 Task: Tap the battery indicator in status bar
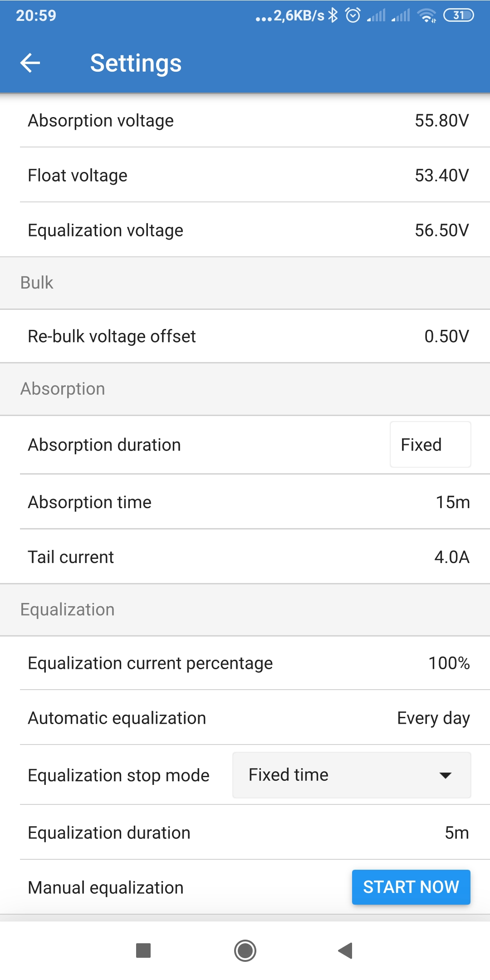pos(458,15)
